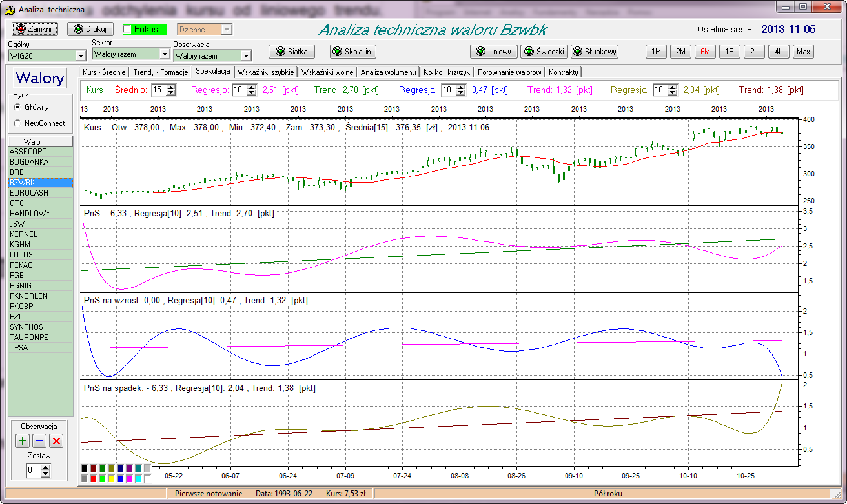Screen dimensions: 847x504
Task: Pick the teal color swatch
Action: pyautogui.click(x=139, y=469)
